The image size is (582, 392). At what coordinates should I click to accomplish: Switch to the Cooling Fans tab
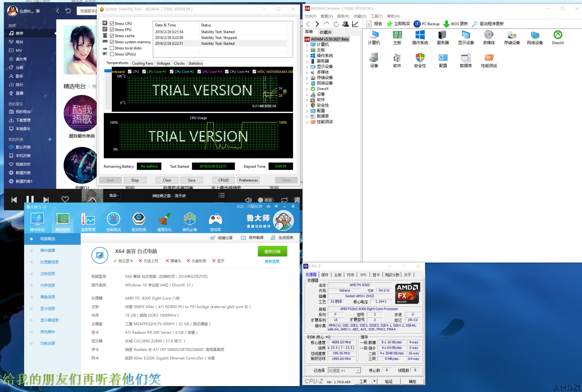click(142, 63)
